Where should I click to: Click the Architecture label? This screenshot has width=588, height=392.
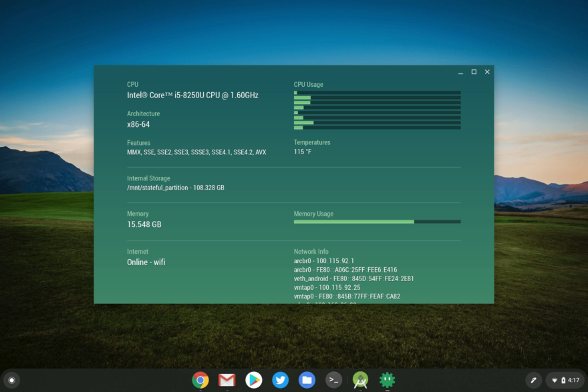click(x=143, y=114)
